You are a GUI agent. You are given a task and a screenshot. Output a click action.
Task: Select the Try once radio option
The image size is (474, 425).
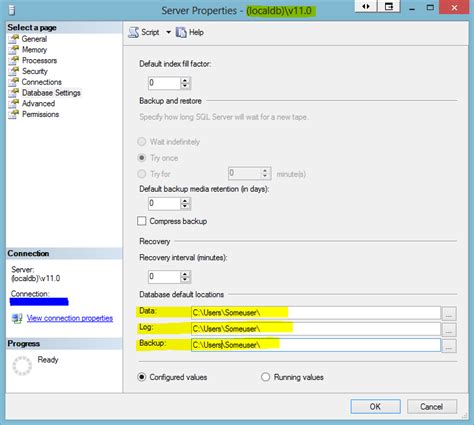pos(142,158)
